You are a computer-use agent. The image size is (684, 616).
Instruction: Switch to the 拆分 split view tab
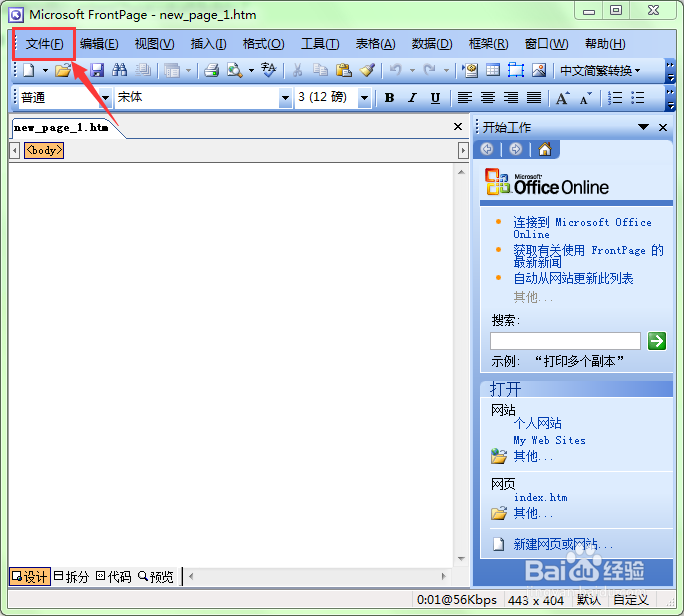point(71,577)
